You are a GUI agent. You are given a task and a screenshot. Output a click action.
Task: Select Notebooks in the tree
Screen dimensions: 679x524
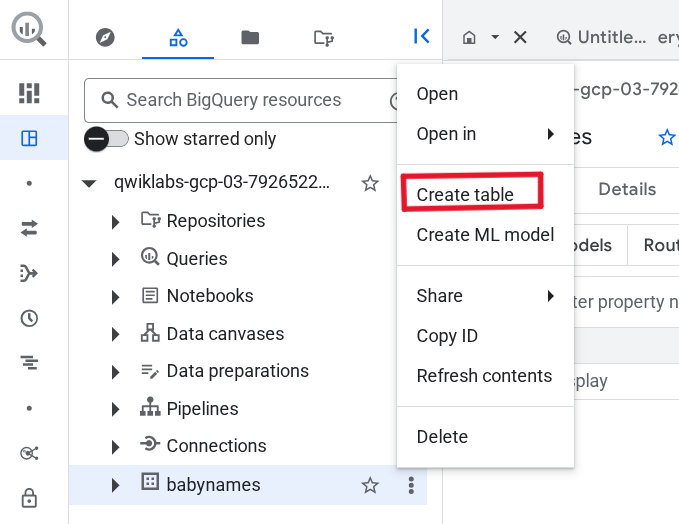pyautogui.click(x=210, y=296)
